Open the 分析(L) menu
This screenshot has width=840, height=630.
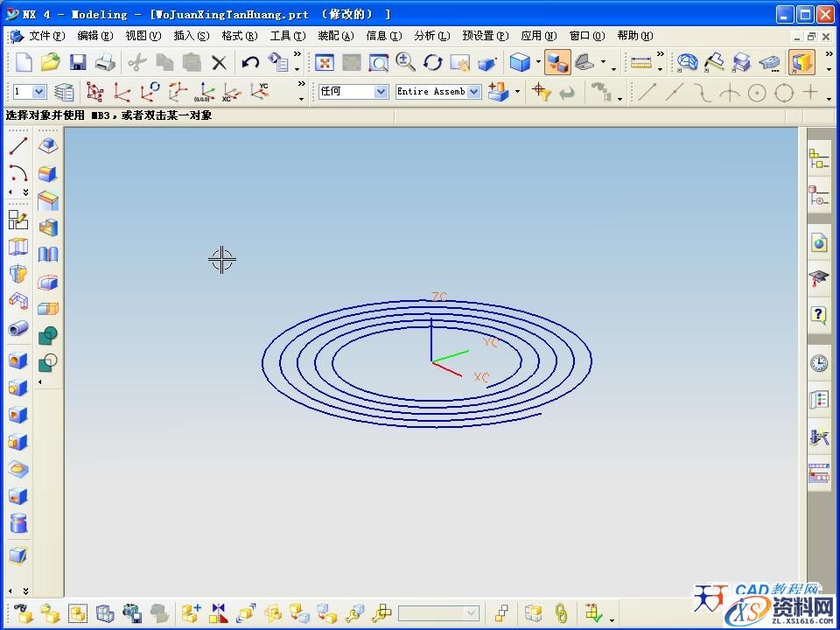[x=430, y=36]
